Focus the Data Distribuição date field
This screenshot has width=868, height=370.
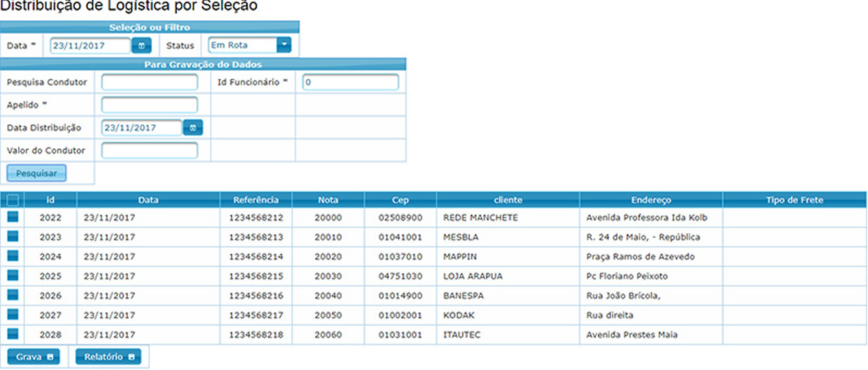(142, 128)
